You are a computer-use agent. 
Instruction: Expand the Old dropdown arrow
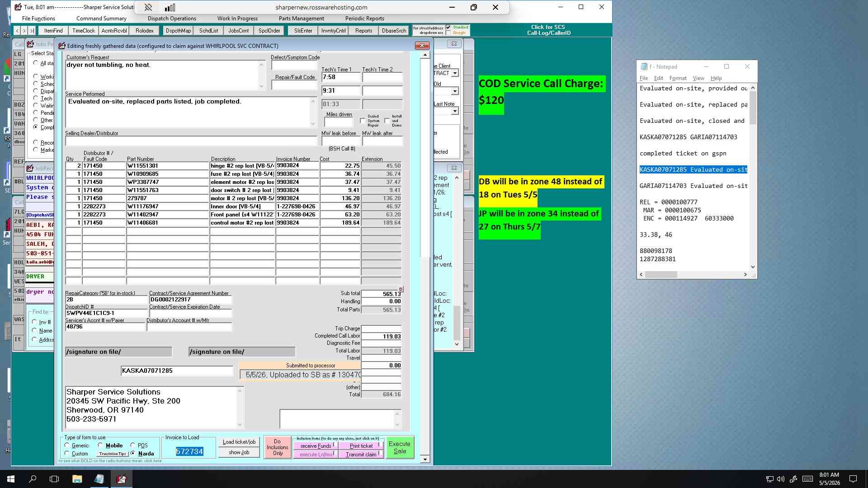coord(455,91)
